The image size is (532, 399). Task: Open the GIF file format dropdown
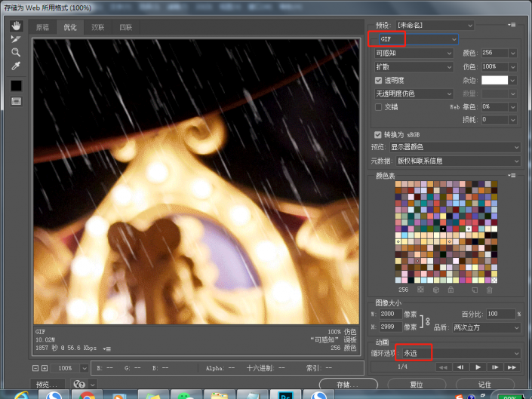[x=416, y=39]
